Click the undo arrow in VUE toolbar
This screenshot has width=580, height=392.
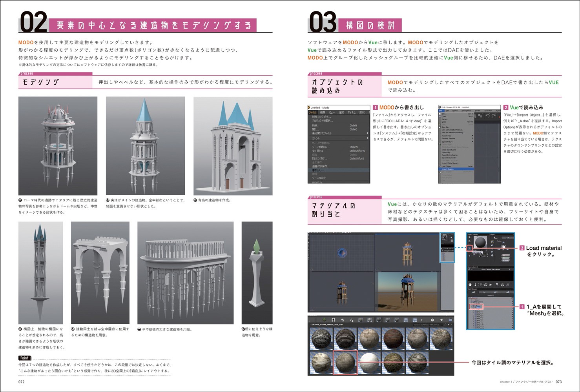coord(487,116)
